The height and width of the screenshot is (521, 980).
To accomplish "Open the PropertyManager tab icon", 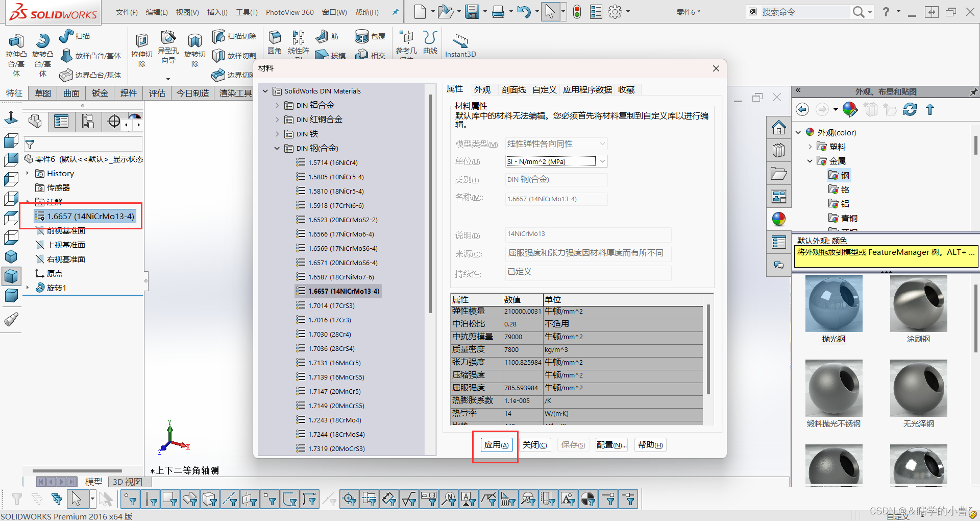I will tap(61, 122).
